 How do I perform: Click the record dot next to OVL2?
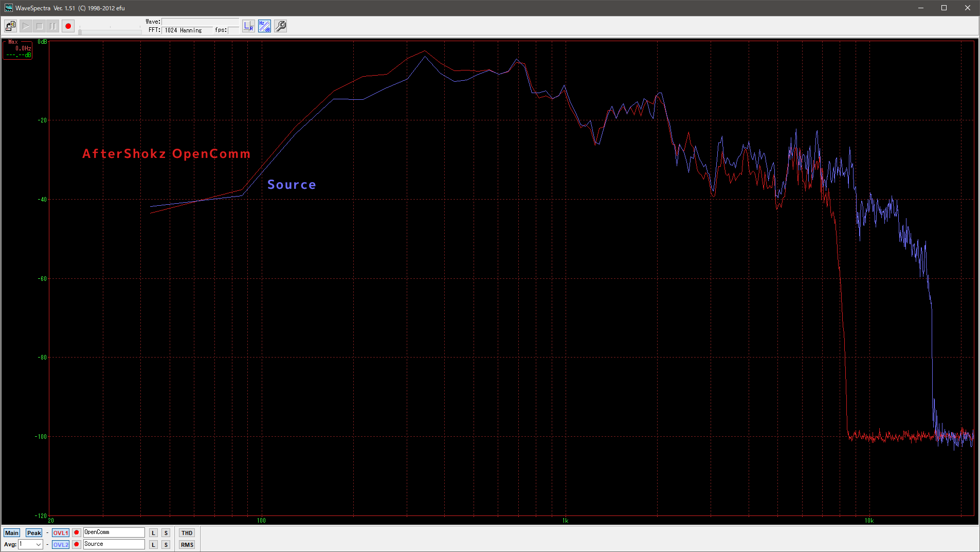click(x=77, y=544)
